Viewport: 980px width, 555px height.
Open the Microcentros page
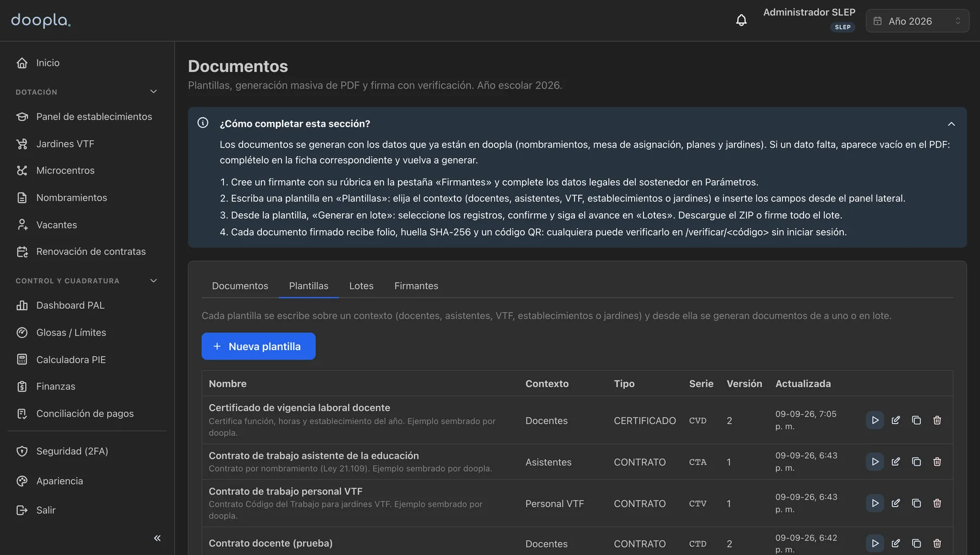87,170
